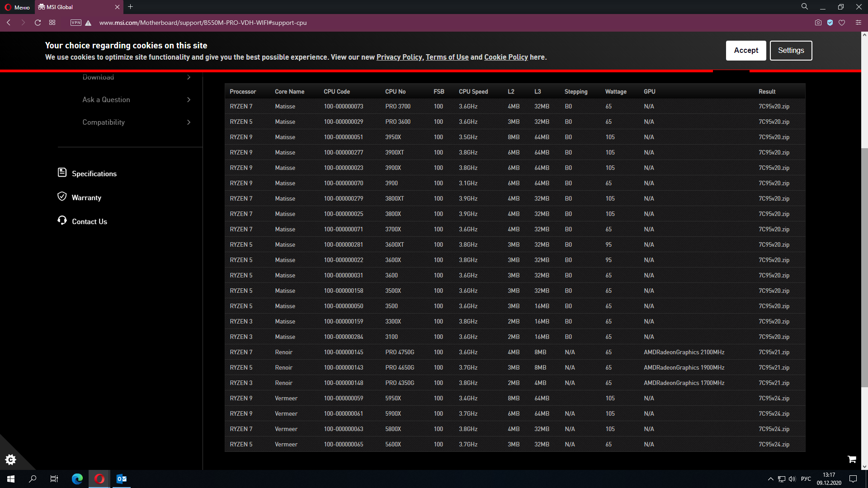Click the Contact Us headset icon

62,220
